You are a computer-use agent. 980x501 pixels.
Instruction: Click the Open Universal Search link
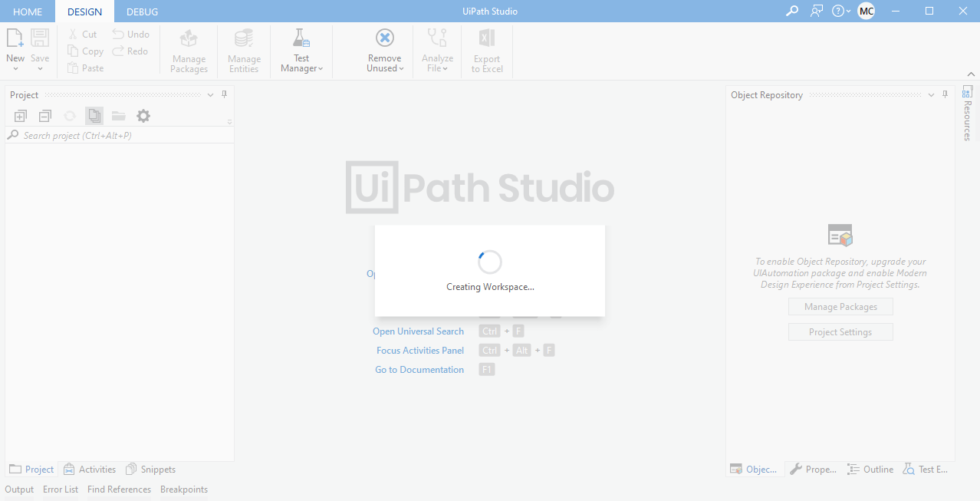[418, 331]
